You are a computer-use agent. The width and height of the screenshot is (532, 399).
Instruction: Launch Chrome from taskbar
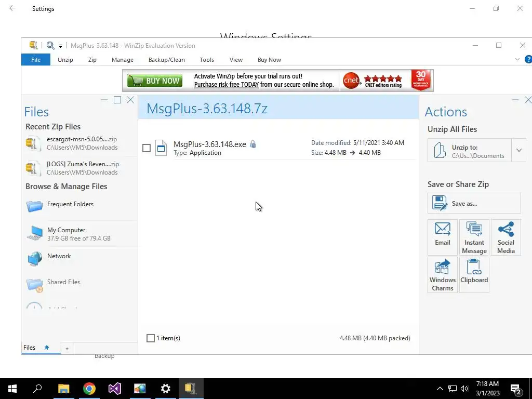89,389
